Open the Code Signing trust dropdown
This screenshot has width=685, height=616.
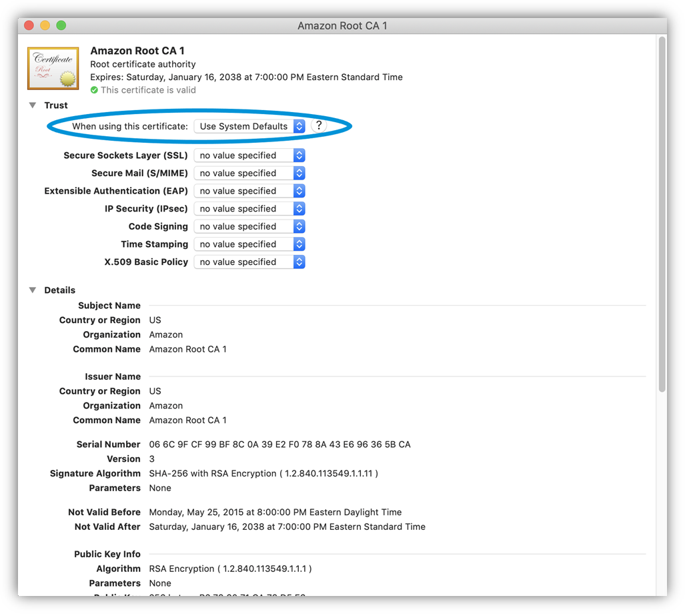pyautogui.click(x=249, y=226)
